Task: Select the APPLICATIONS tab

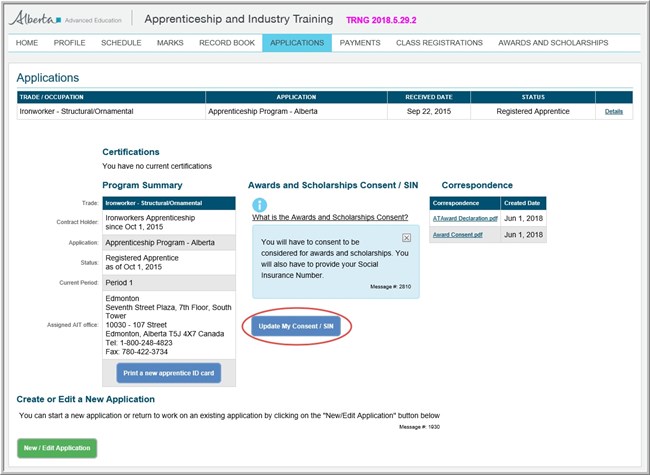Action: [x=297, y=43]
